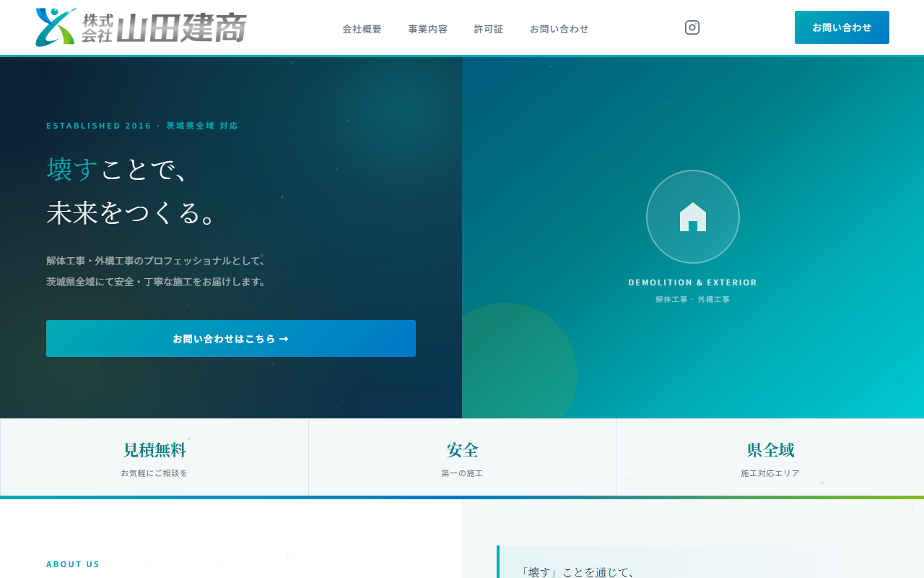Screen dimensions: 924x578
Task: Click the ABOUT US section label
Action: [73, 564]
